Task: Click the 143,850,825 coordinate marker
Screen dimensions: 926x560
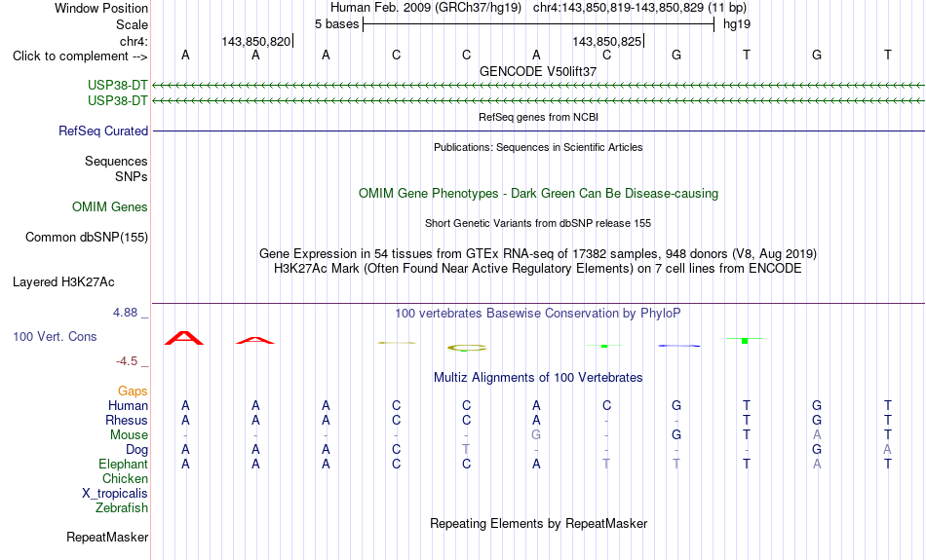Action: [607, 41]
